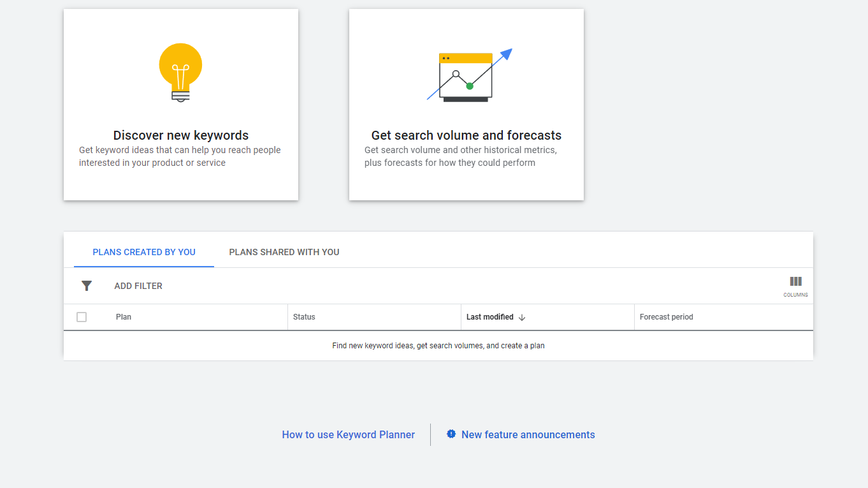Click the chart forecast illustration icon
The height and width of the screenshot is (488, 868).
468,75
